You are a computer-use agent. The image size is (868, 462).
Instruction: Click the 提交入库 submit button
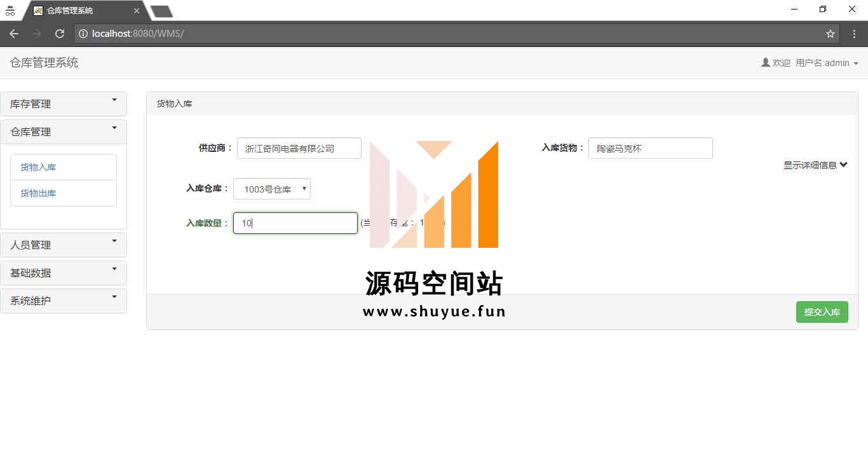822,312
